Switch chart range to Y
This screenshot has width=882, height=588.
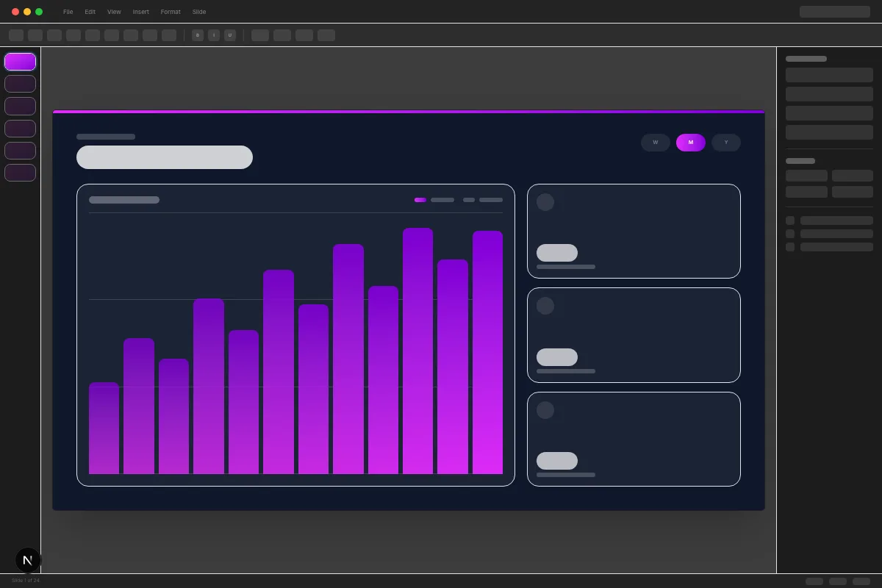click(x=726, y=143)
